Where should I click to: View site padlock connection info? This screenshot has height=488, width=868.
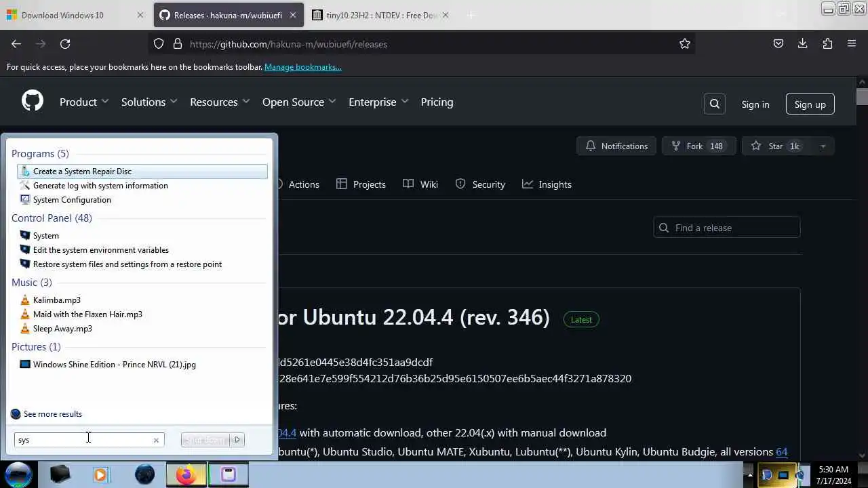178,44
